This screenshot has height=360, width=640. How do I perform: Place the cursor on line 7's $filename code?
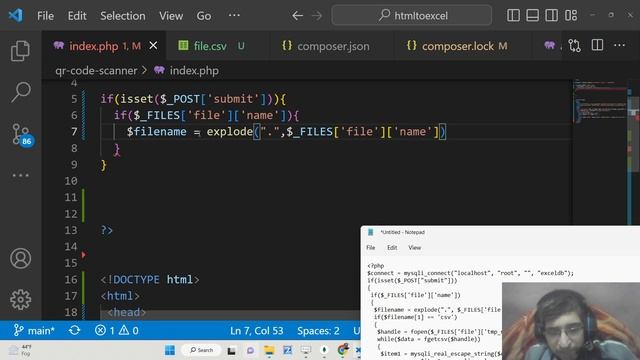[x=156, y=132]
